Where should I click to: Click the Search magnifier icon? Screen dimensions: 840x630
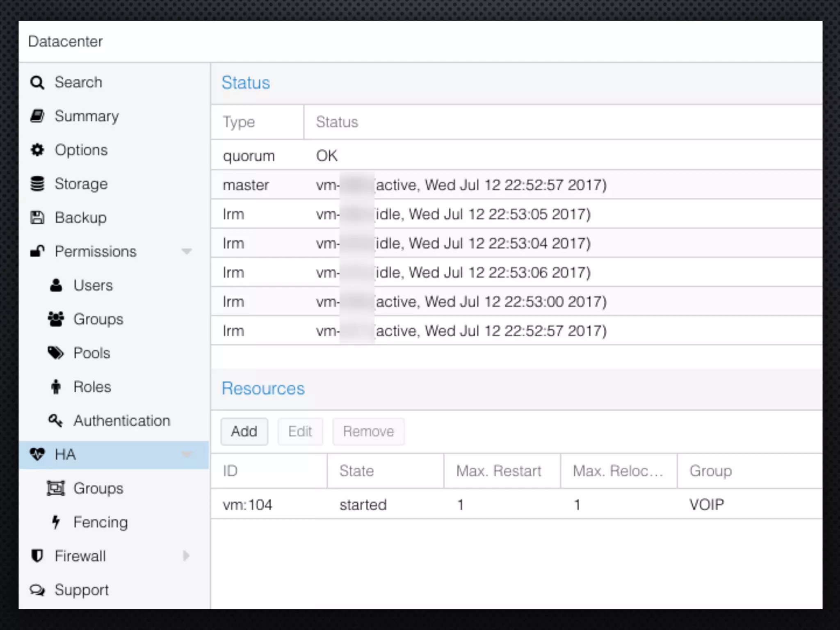(x=37, y=83)
